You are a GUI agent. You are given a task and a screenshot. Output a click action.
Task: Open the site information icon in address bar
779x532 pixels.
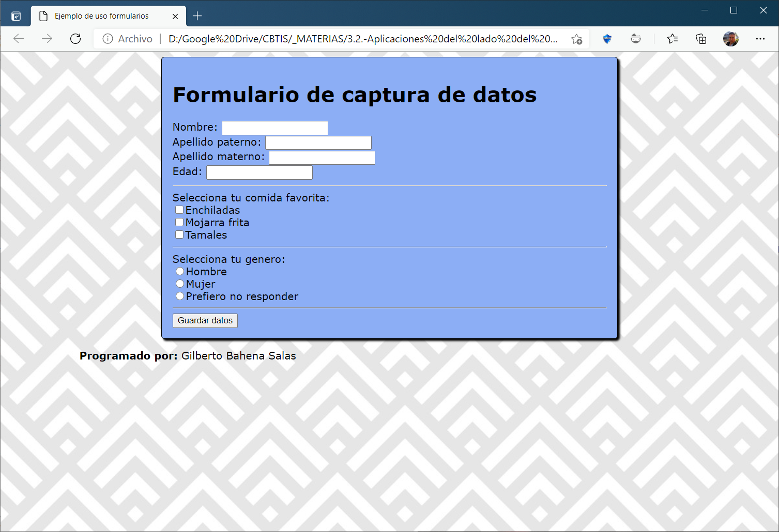coord(107,39)
